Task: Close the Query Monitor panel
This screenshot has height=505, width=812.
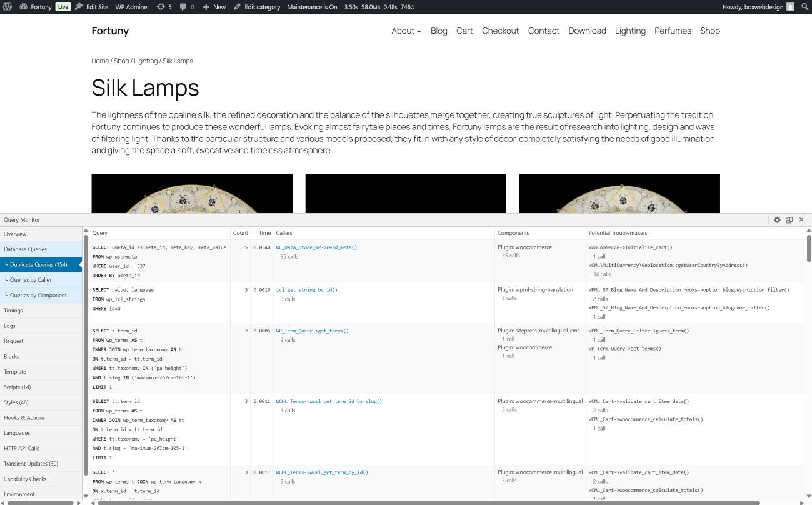Action: tap(801, 220)
